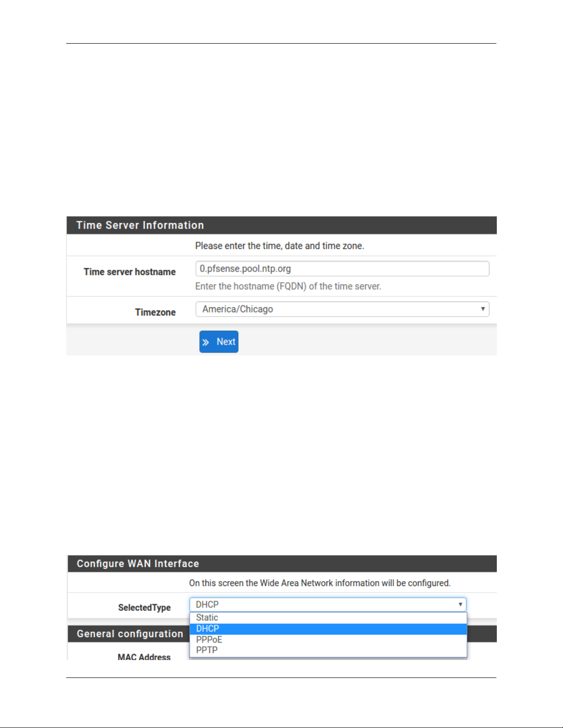This screenshot has height=728, width=563.
Task: Click the Next button
Action: [x=219, y=342]
